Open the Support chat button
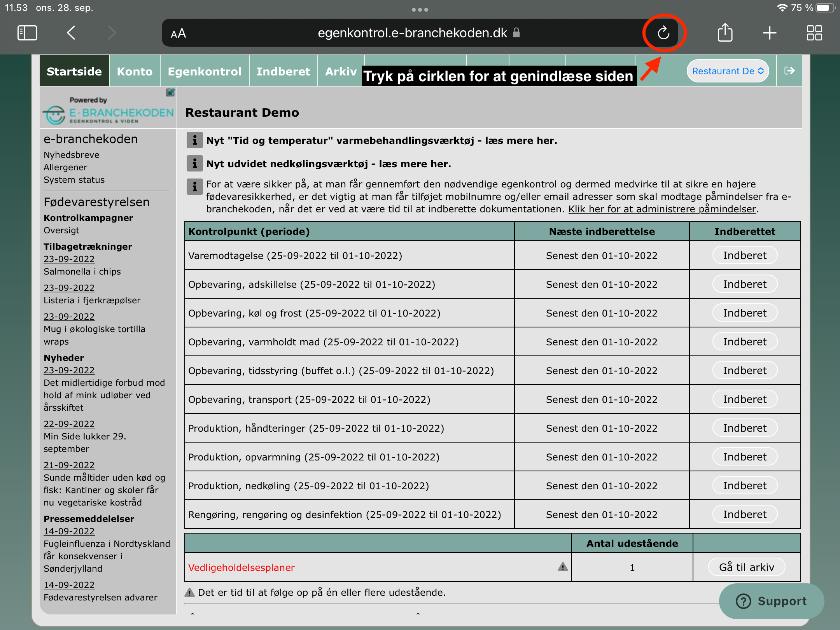Screen dimensions: 840x630 (772, 601)
